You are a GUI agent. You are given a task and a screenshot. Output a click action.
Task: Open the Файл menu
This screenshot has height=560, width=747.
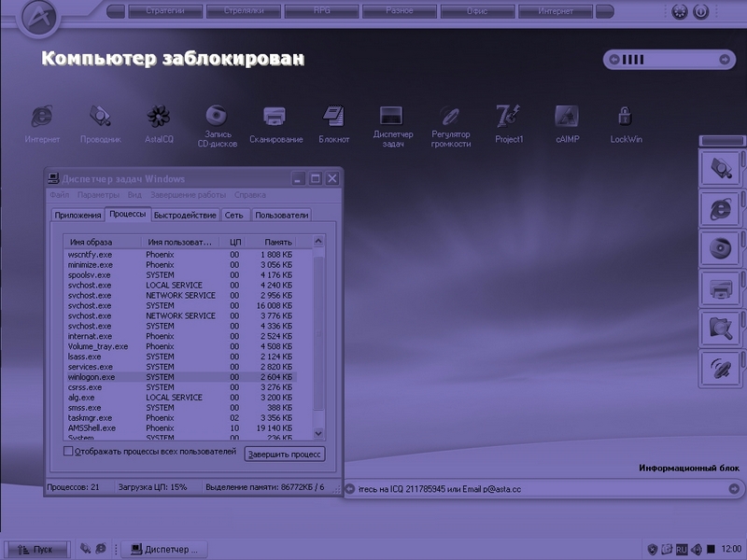(60, 195)
